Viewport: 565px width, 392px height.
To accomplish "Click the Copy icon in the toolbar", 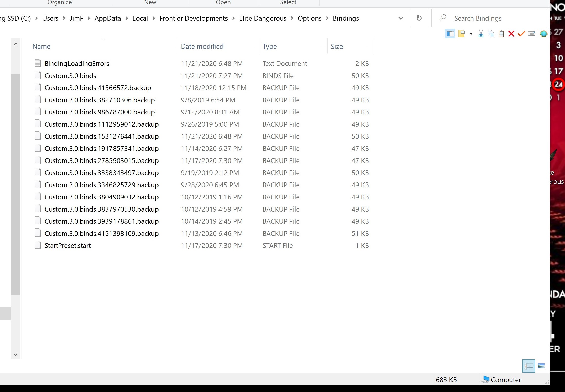I will 491,34.
